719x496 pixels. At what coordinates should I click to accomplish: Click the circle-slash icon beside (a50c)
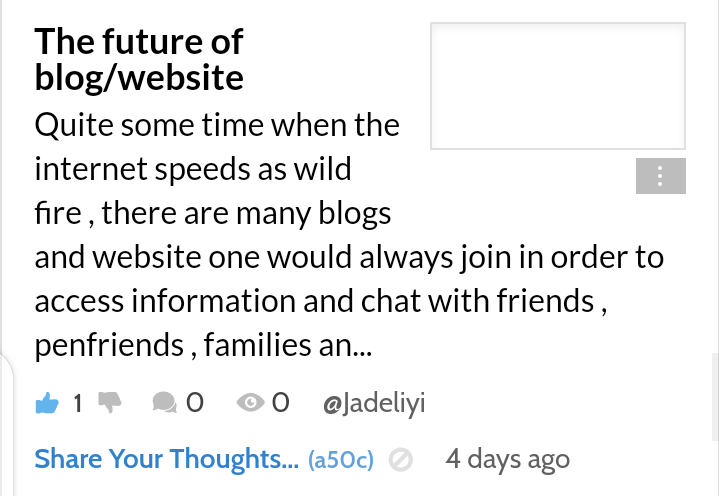coord(401,460)
